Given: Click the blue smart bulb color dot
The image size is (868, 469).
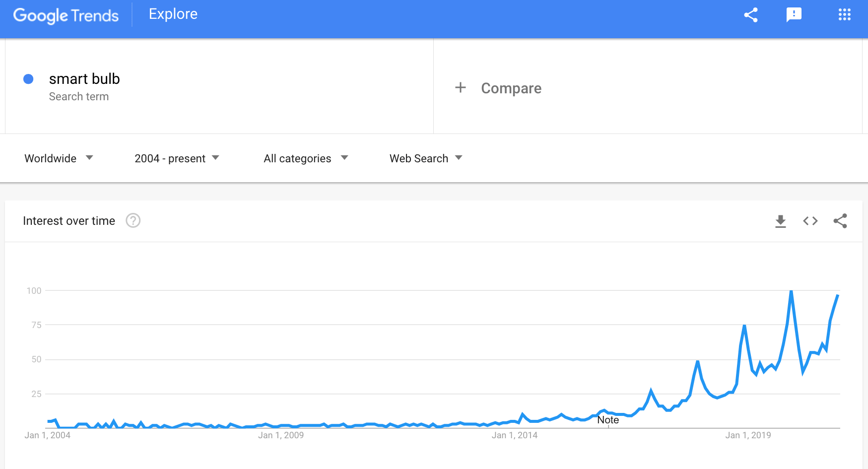Looking at the screenshot, I should [x=28, y=79].
